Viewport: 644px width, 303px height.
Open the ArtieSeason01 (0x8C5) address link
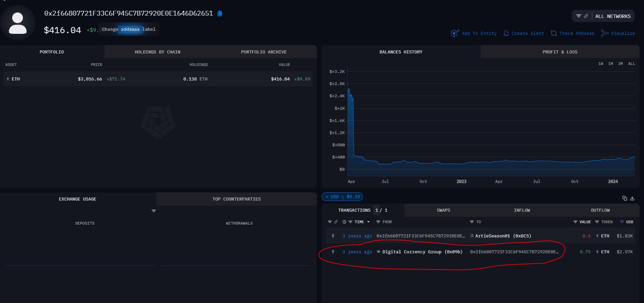point(503,236)
